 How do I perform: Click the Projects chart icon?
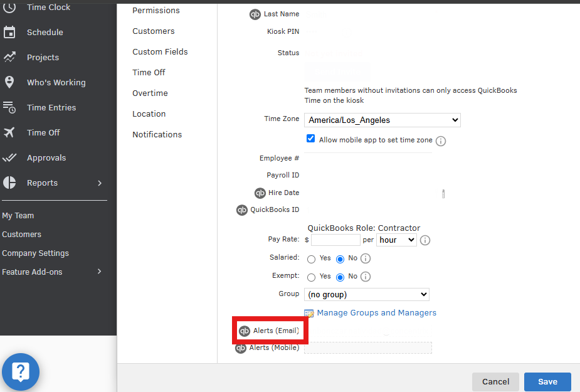click(9, 57)
